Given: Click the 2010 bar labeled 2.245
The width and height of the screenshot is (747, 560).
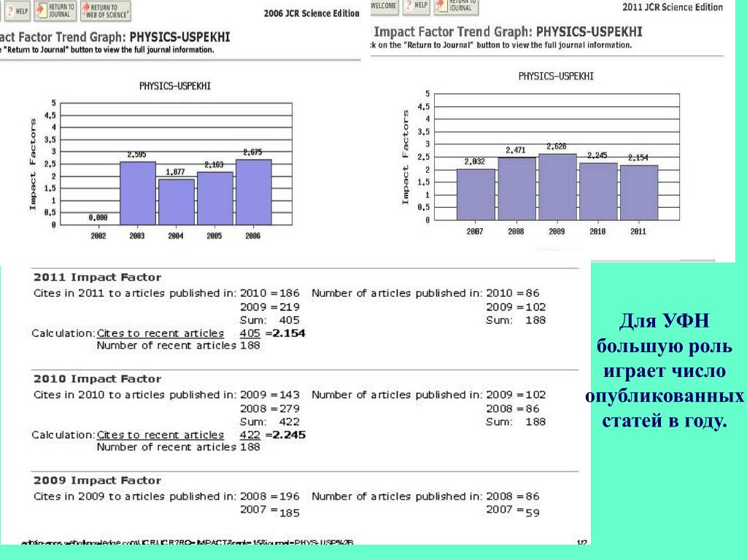Looking at the screenshot, I should click(x=598, y=192).
